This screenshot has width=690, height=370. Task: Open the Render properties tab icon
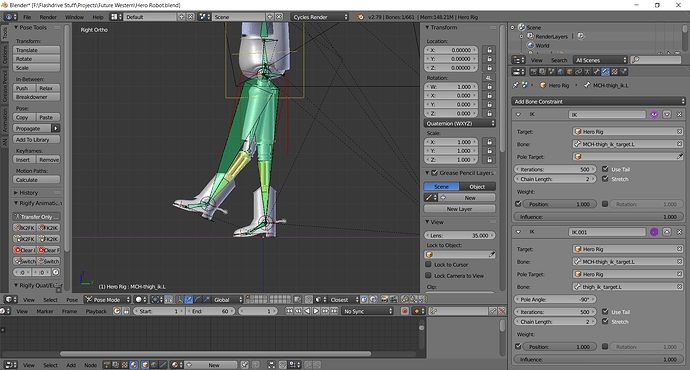pyautogui.click(x=534, y=72)
